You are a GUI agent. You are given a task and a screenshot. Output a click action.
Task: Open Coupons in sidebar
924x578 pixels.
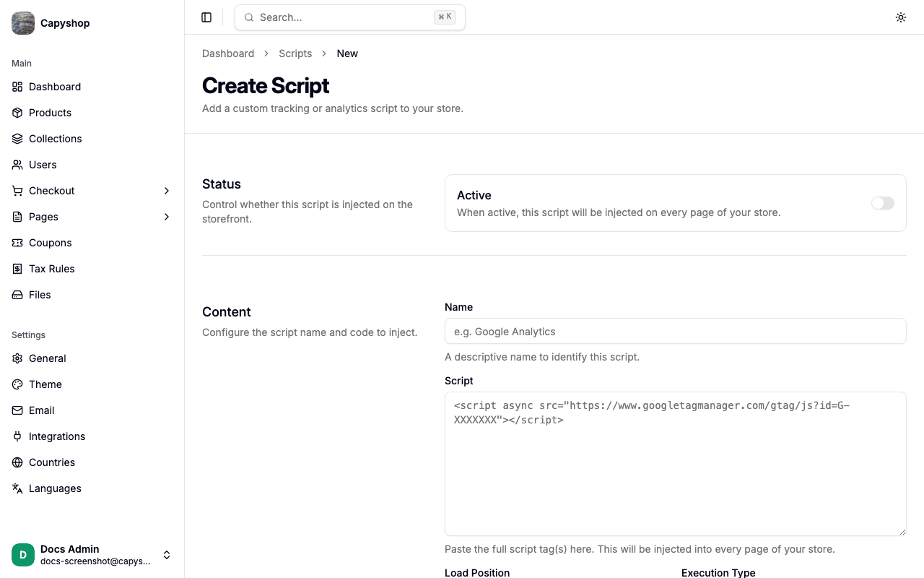coord(92,243)
